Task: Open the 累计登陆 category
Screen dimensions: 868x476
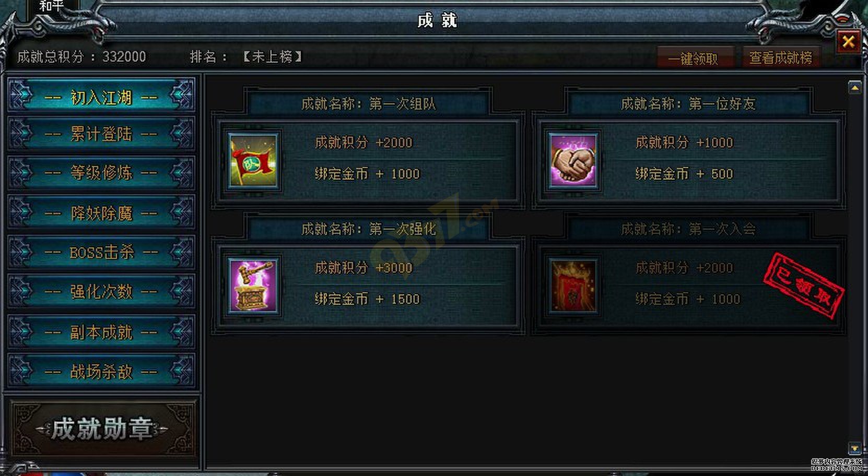Action: coord(101,134)
